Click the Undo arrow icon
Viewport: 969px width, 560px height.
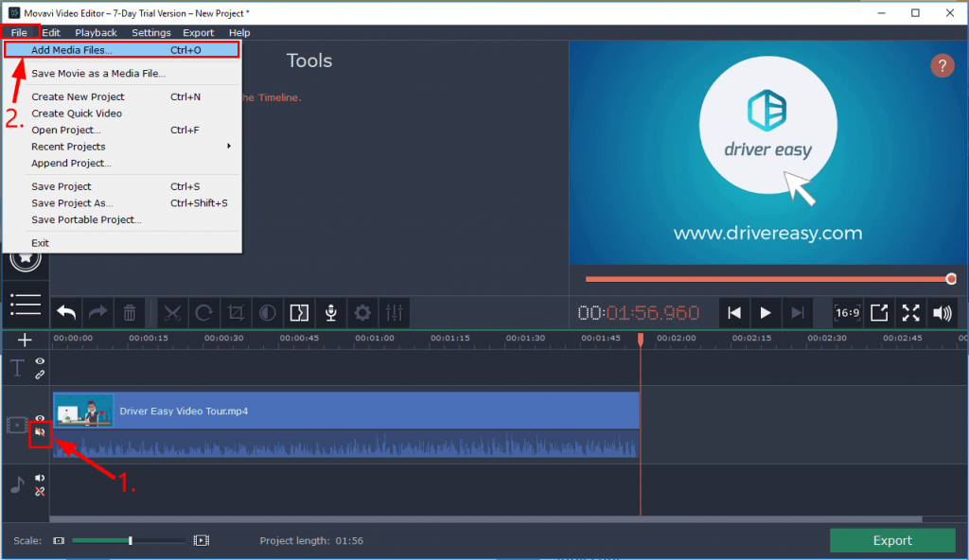66,313
